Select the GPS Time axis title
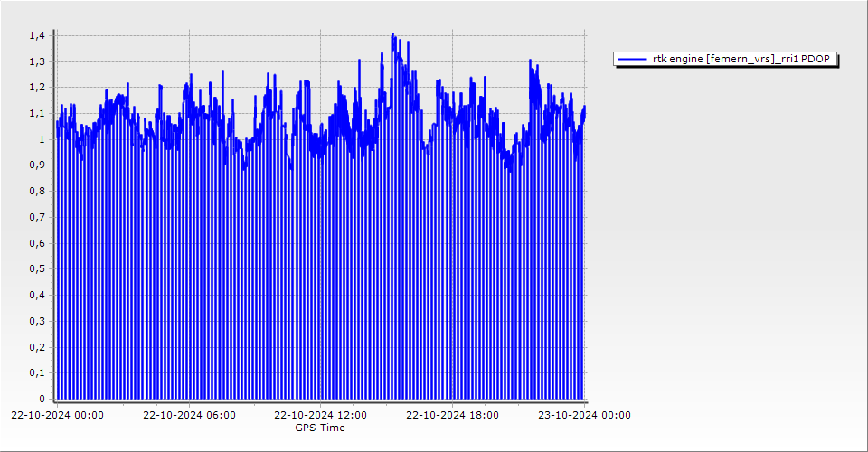This screenshot has height=452, width=868. pyautogui.click(x=320, y=428)
